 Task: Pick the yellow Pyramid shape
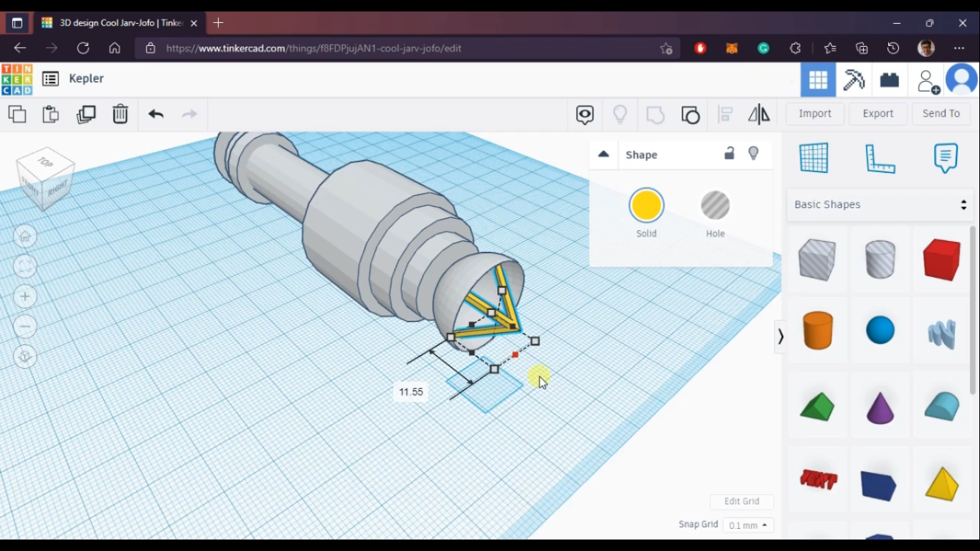click(x=941, y=483)
